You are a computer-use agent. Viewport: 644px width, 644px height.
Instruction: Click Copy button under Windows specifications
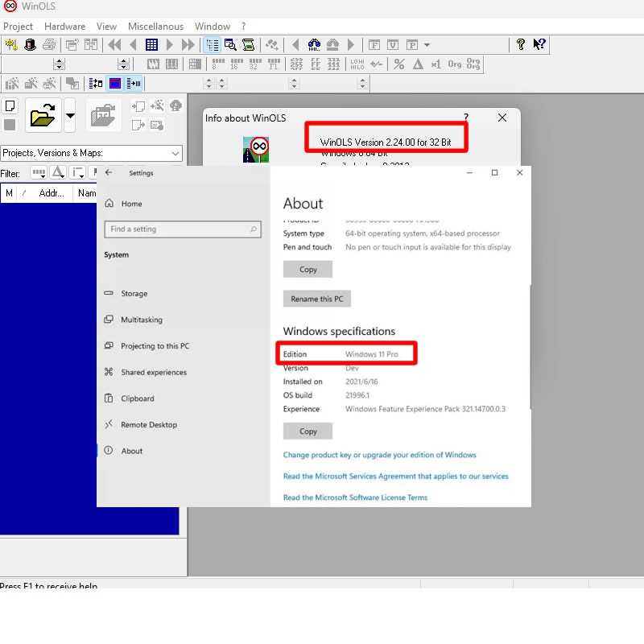pyautogui.click(x=308, y=431)
